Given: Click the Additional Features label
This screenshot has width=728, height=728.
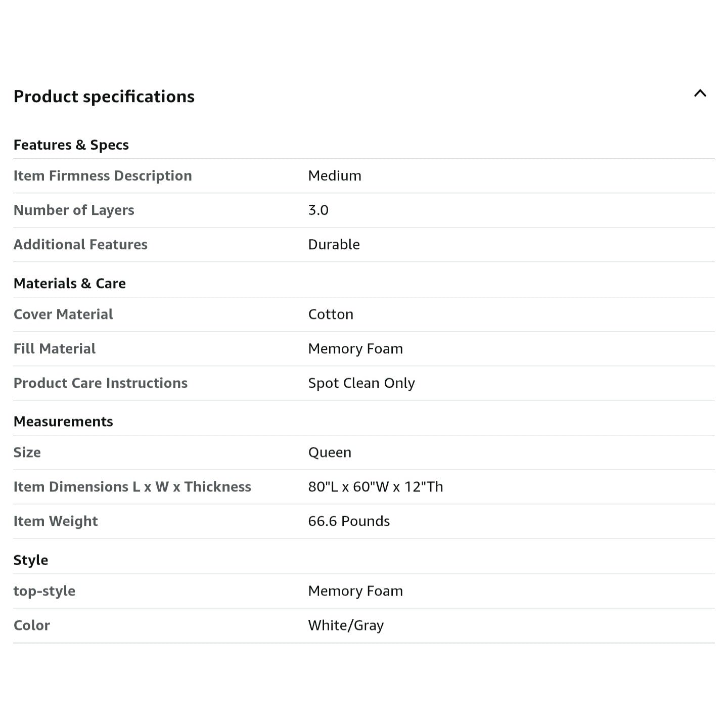Looking at the screenshot, I should [x=80, y=245].
